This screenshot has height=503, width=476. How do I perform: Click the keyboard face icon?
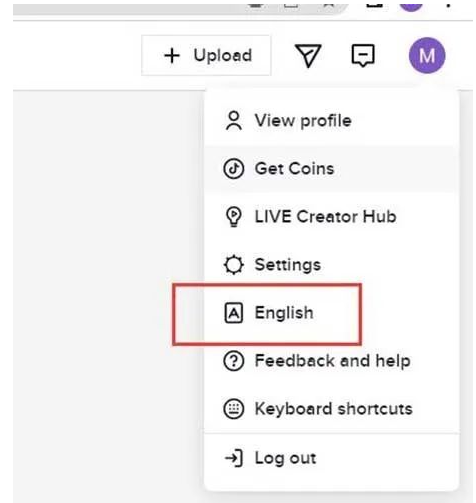234,409
